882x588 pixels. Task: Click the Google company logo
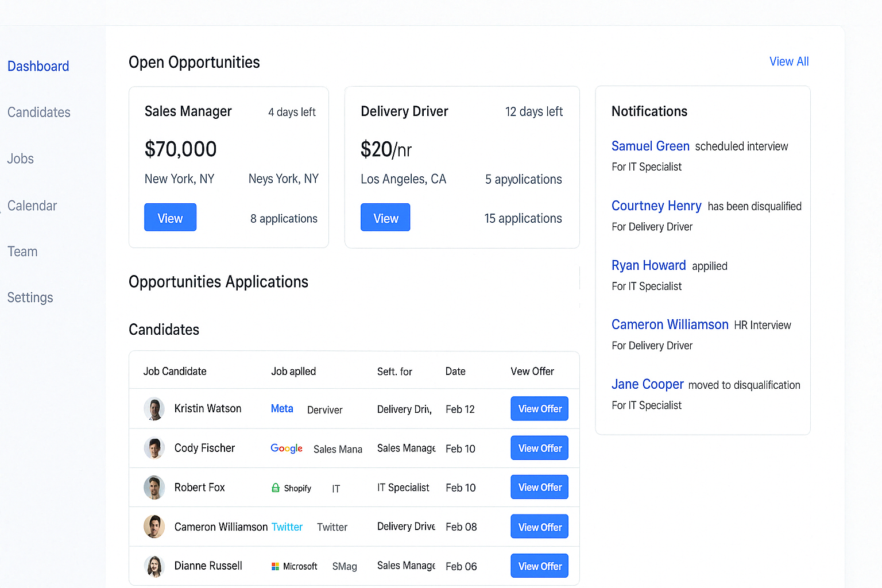[x=286, y=448]
